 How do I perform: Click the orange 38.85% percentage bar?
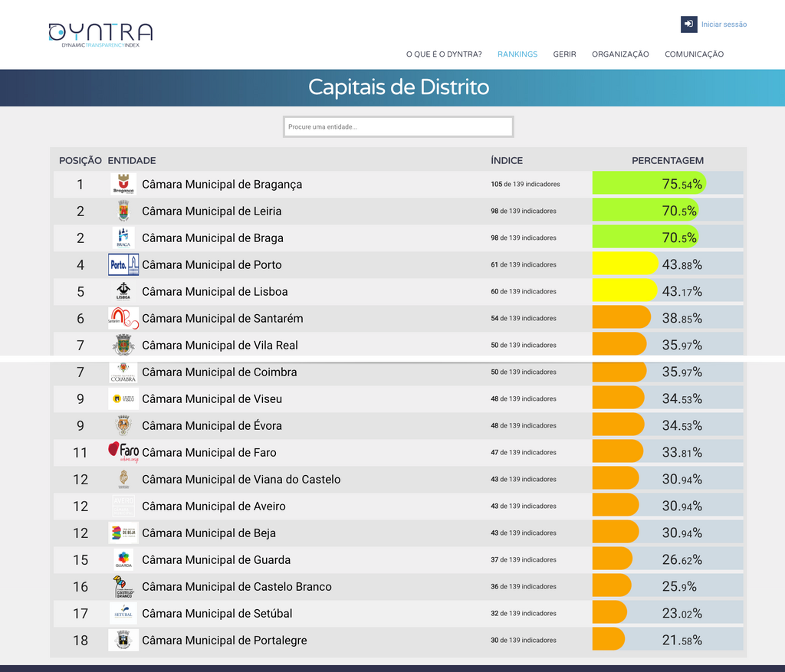[621, 317]
